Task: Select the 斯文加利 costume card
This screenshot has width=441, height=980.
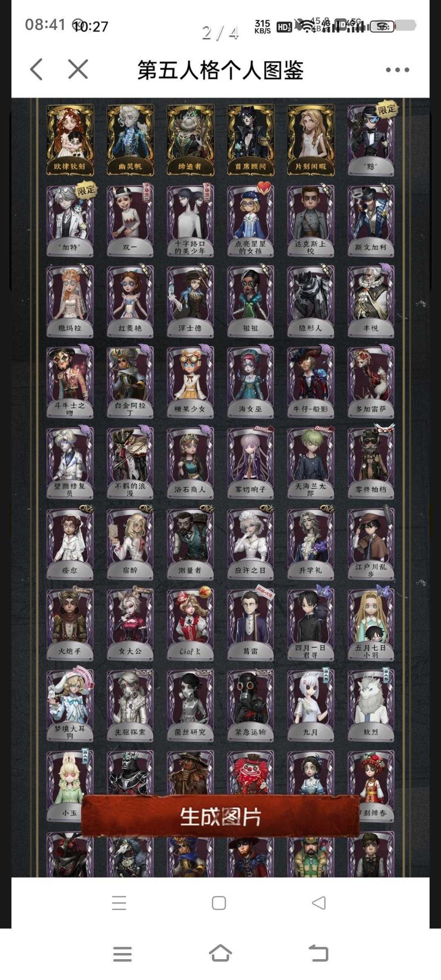Action: pos(371,221)
